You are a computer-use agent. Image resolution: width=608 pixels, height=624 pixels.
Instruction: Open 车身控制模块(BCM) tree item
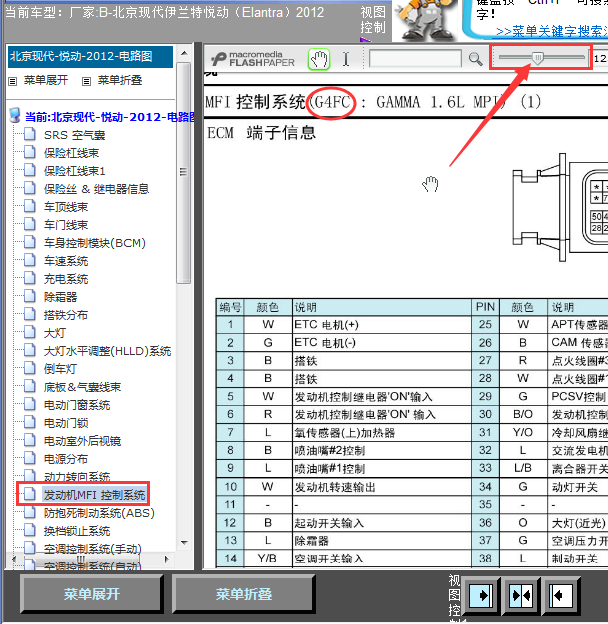pos(95,243)
